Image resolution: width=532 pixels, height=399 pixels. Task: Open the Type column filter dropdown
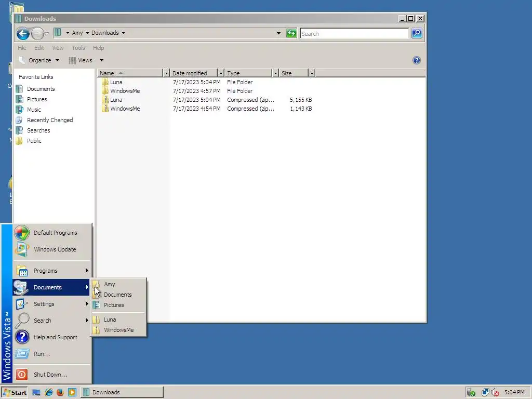275,73
